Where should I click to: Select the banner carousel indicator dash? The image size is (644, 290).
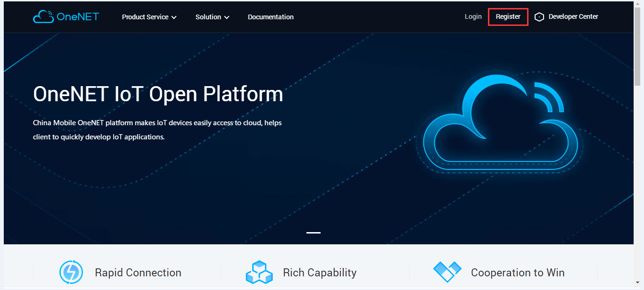[314, 233]
